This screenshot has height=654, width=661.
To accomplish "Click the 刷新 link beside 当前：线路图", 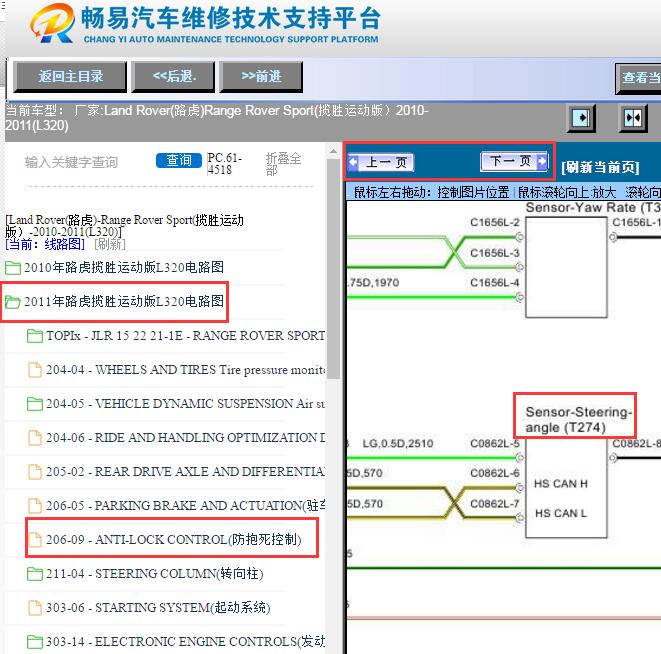I will pyautogui.click(x=110, y=244).
